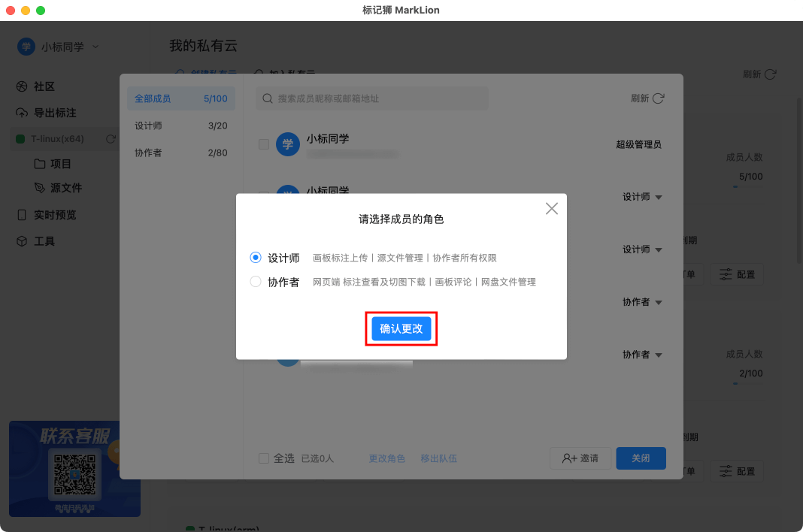Select the 协作者 radio button

256,282
